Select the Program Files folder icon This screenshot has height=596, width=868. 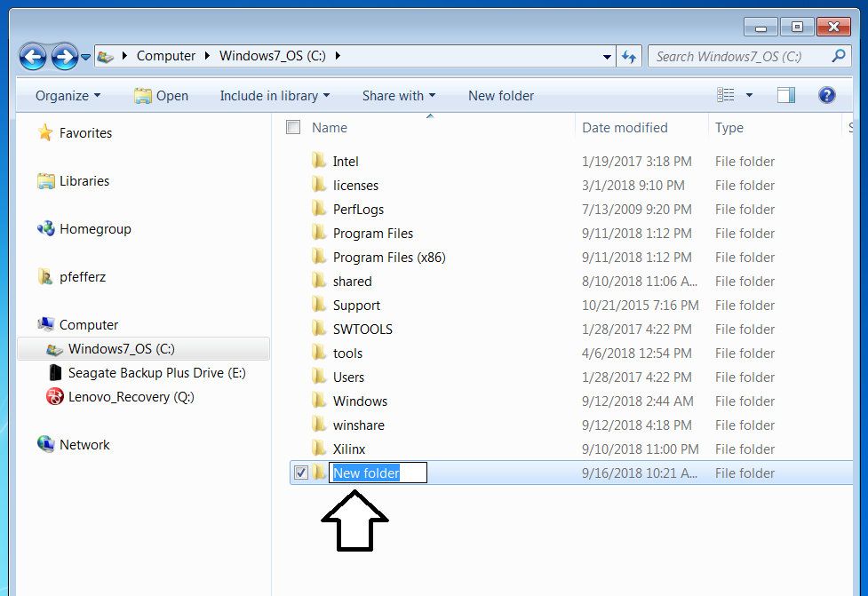(x=319, y=233)
